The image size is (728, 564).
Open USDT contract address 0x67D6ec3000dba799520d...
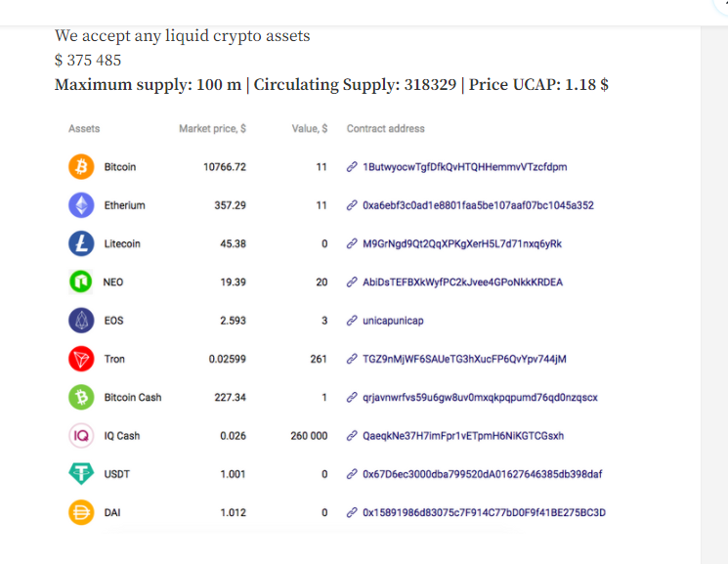point(483,474)
